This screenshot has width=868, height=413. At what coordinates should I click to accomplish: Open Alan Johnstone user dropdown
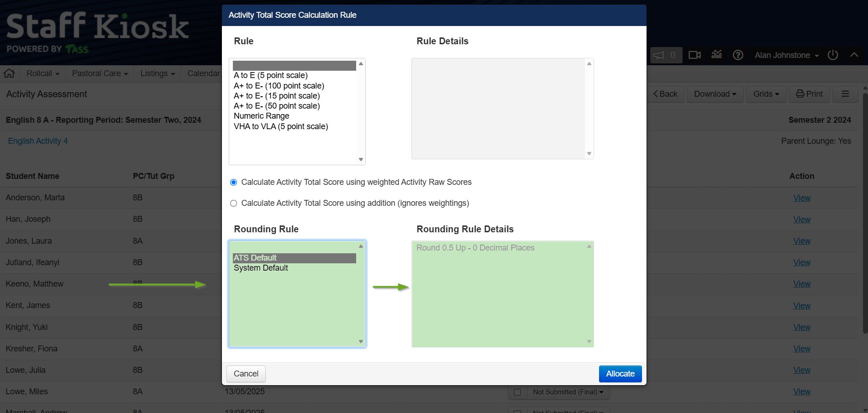[x=786, y=55]
